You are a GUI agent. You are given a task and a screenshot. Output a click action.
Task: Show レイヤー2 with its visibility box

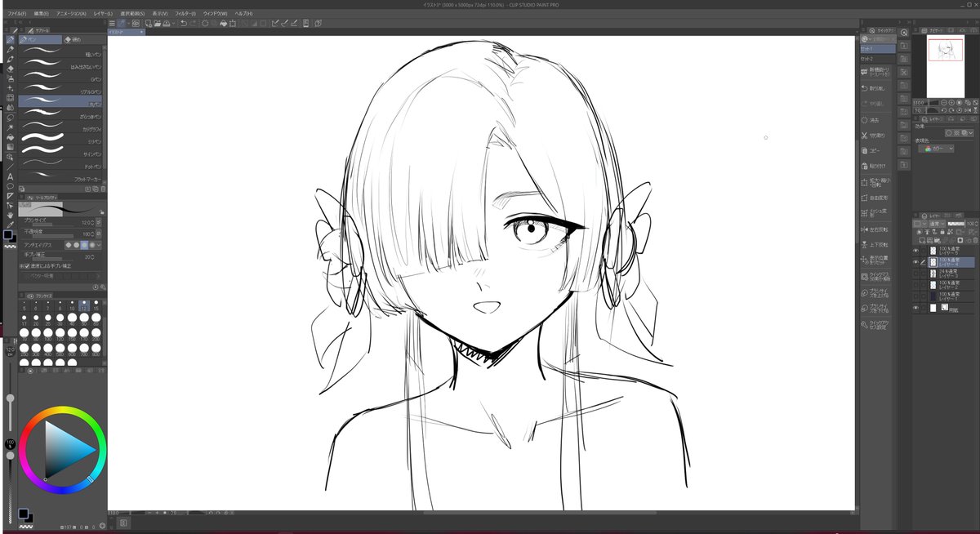[915, 284]
